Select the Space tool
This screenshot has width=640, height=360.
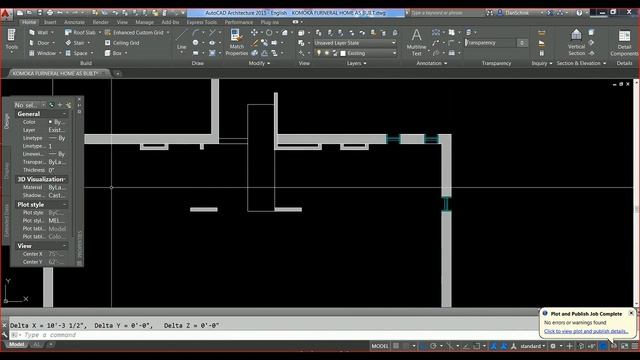[76, 53]
